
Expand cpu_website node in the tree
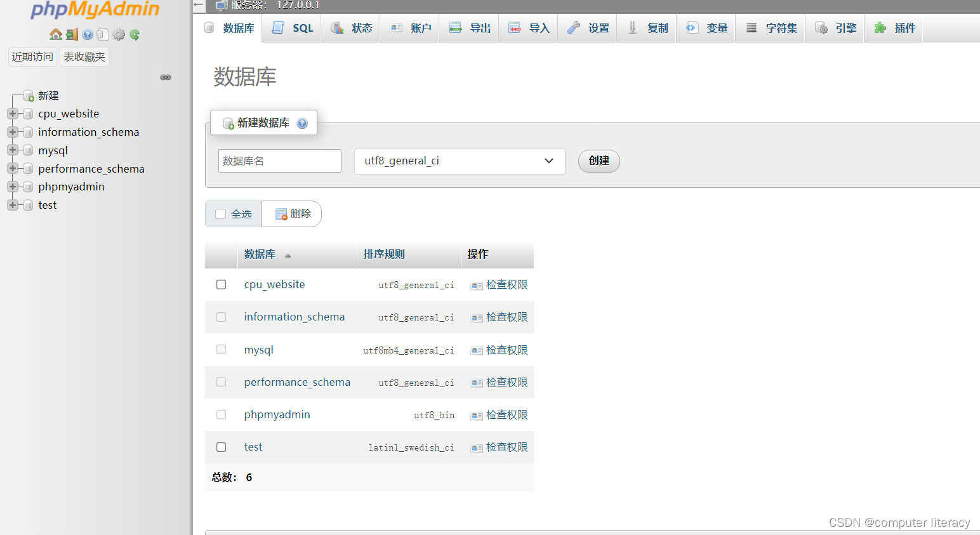point(12,114)
